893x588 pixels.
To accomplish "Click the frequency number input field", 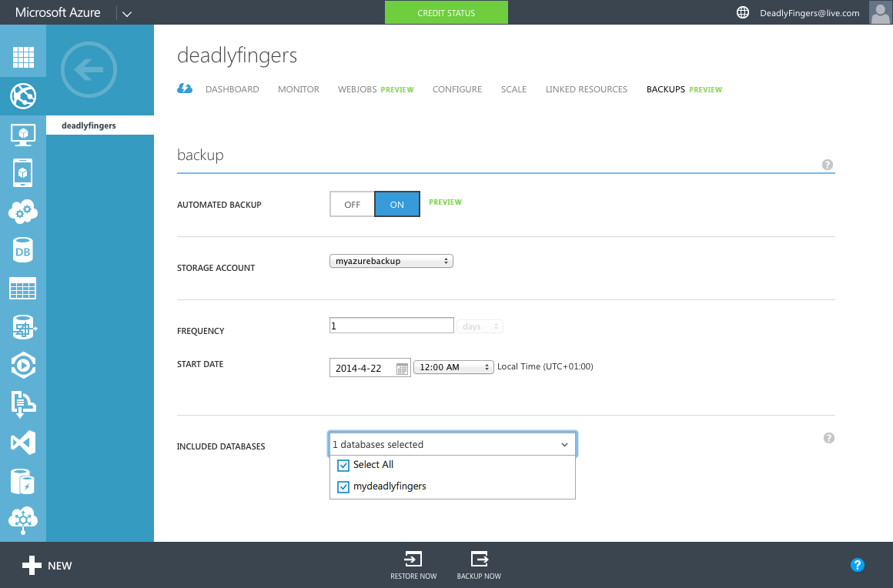I will tap(391, 326).
